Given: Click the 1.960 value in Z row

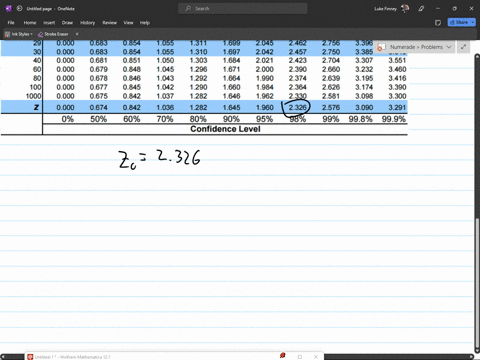Looking at the screenshot, I should [x=264, y=107].
